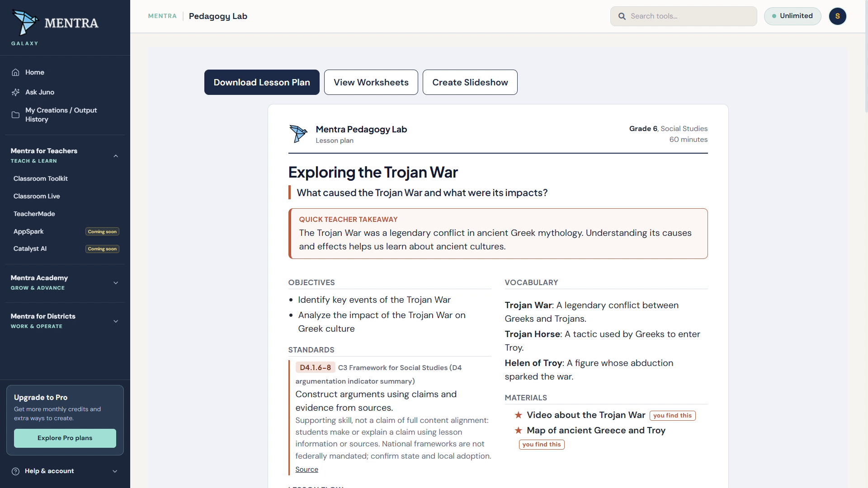
Task: Click the star beside Video about Trojan War
Action: tap(519, 415)
